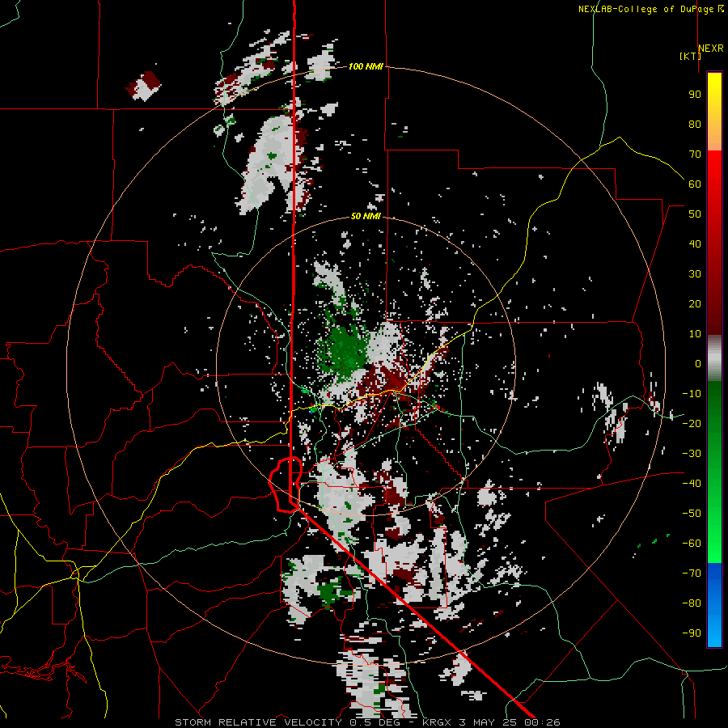Click the 60 knot scale label
728x728 pixels.
(x=695, y=184)
